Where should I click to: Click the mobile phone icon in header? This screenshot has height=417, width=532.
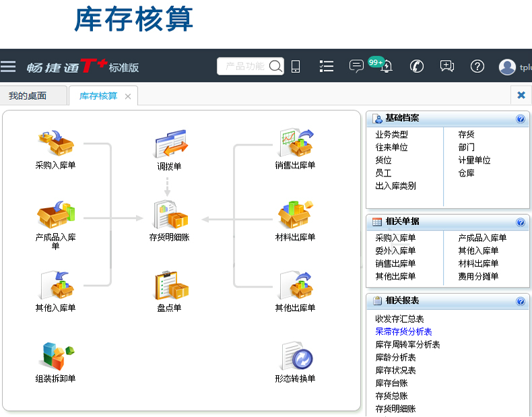coord(296,67)
